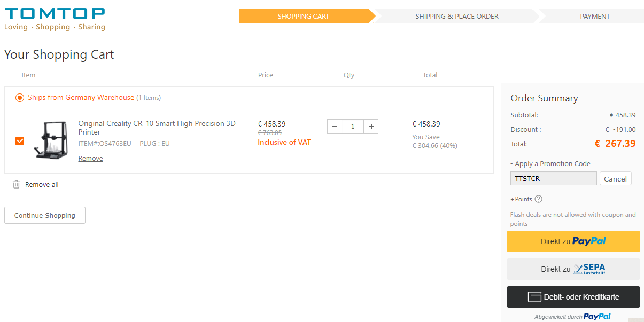644x322 pixels.
Task: Uncheck the CR-10 Smart printer item checkbox
Action: [20, 141]
